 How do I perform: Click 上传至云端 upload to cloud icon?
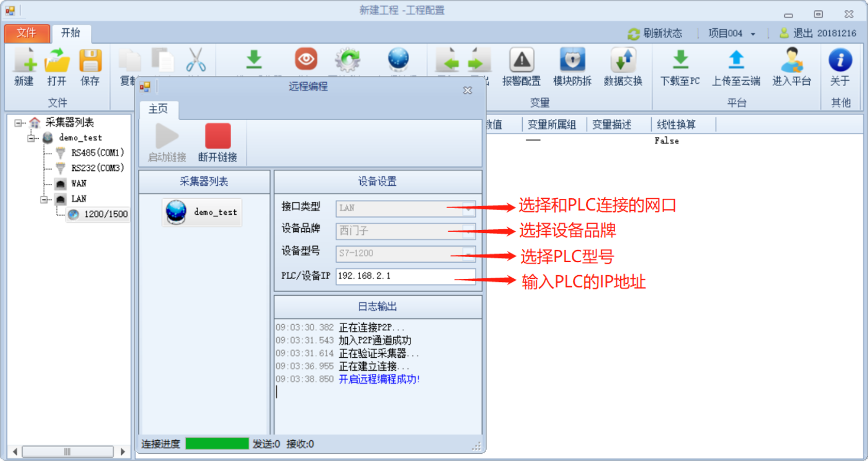[736, 67]
